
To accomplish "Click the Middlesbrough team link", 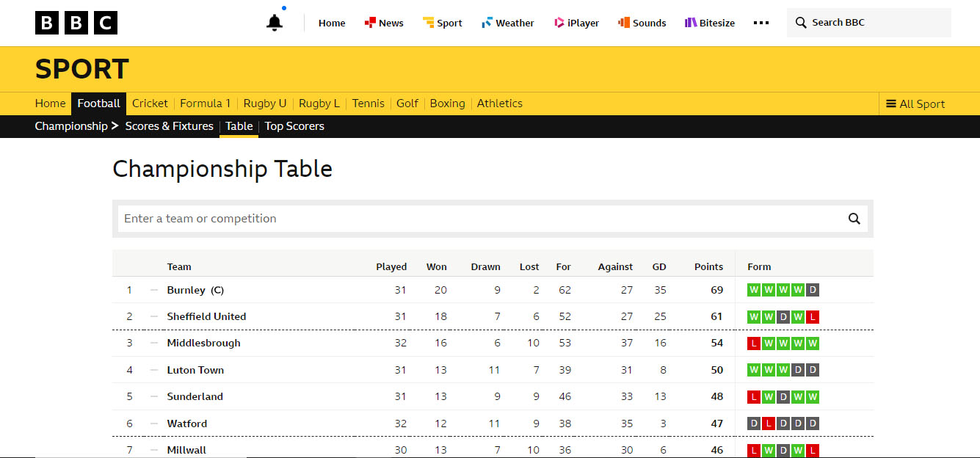I will [203, 343].
